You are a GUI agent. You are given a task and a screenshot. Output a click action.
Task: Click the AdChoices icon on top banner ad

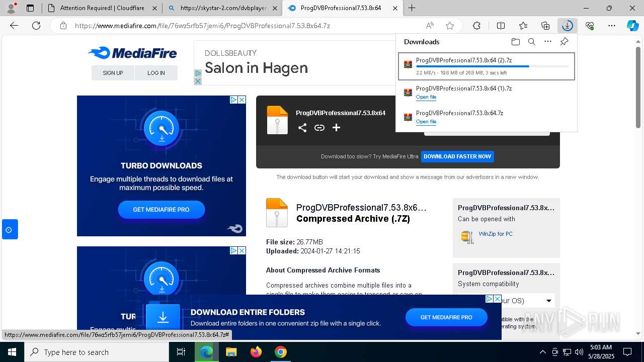click(x=198, y=73)
